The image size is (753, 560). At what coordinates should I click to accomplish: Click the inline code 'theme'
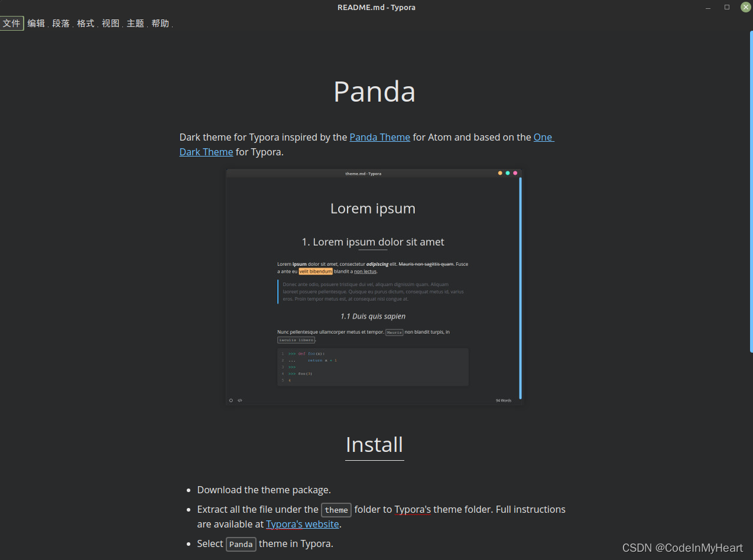(336, 510)
